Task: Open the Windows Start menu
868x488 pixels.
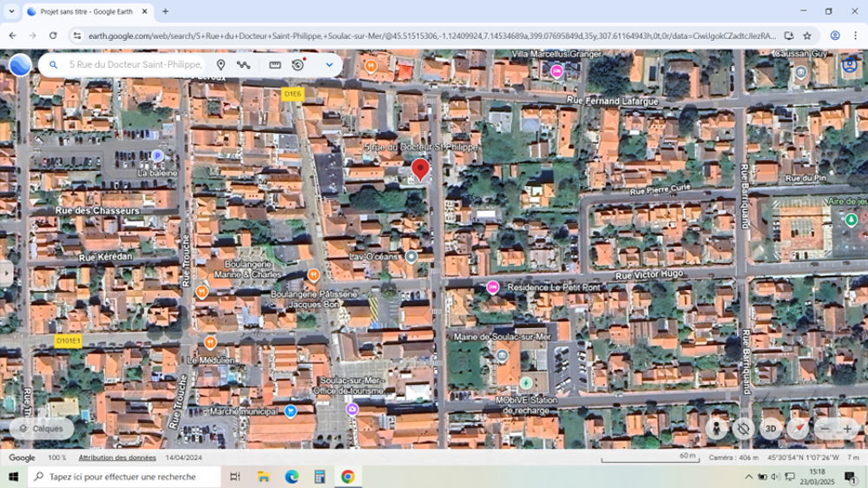Action: [x=13, y=477]
